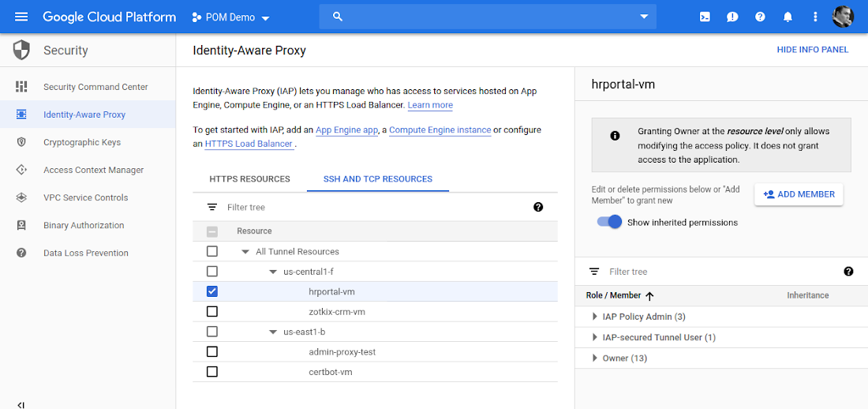Image resolution: width=868 pixels, height=409 pixels.
Task: Check the admin-proxy-test checkbox
Action: tap(212, 352)
